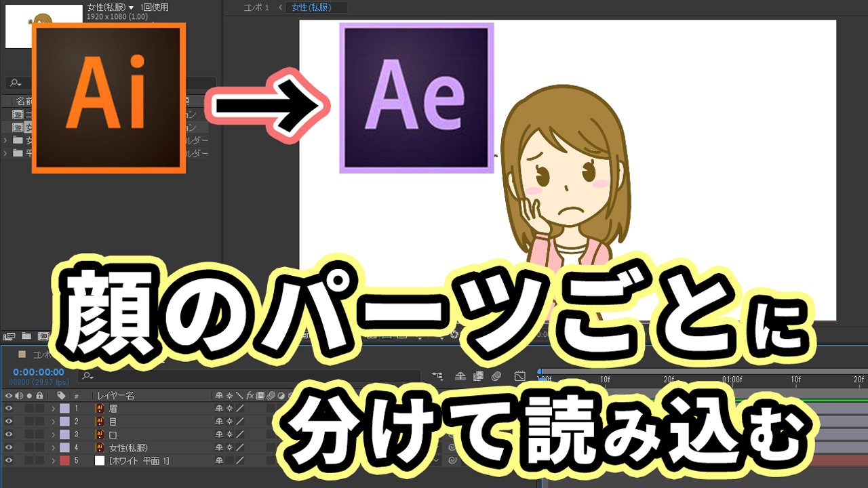Create a new folder in project panel
Screen dimensions: 868x488
[26, 335]
